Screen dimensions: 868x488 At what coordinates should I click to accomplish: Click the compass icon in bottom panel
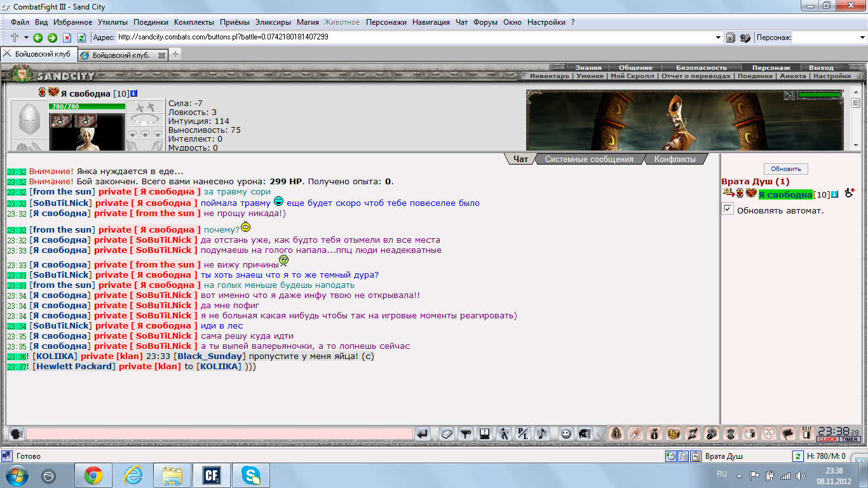pos(635,433)
